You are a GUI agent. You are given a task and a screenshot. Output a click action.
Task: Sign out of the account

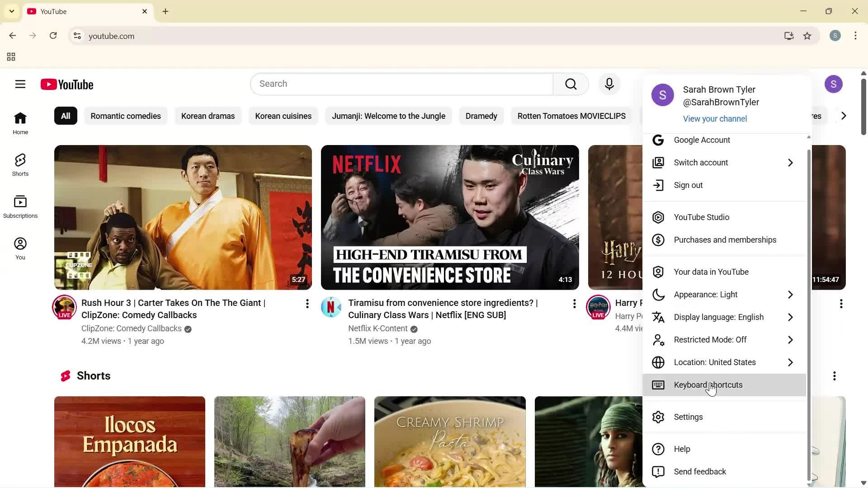click(x=688, y=185)
